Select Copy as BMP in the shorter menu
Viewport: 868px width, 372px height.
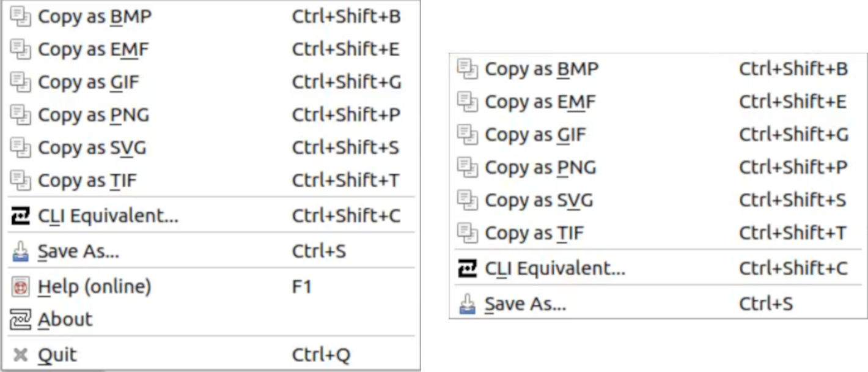coord(541,69)
